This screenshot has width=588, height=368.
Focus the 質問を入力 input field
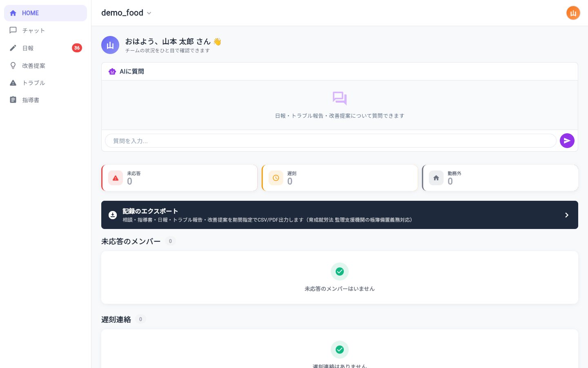331,141
